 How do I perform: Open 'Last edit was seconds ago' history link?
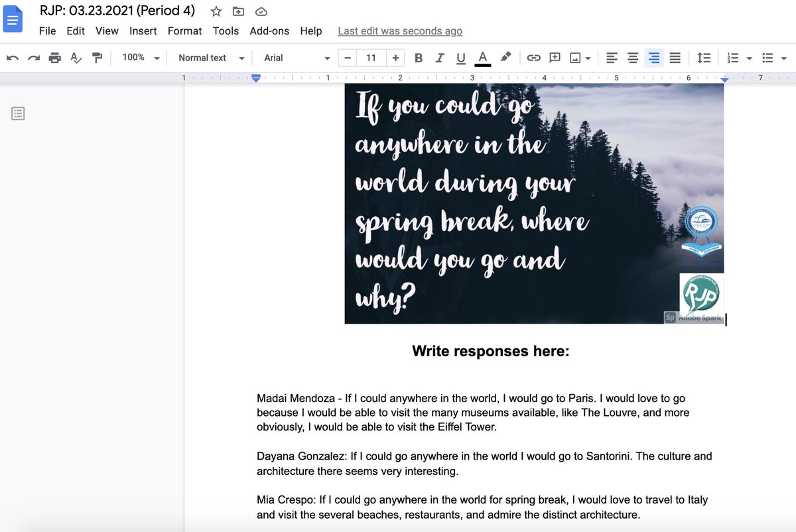pyautogui.click(x=400, y=31)
